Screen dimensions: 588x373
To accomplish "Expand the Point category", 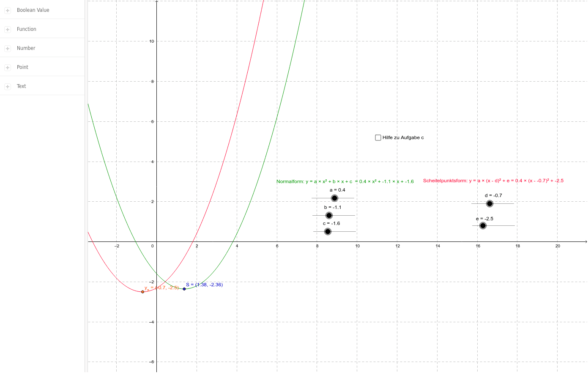I will tap(8, 68).
